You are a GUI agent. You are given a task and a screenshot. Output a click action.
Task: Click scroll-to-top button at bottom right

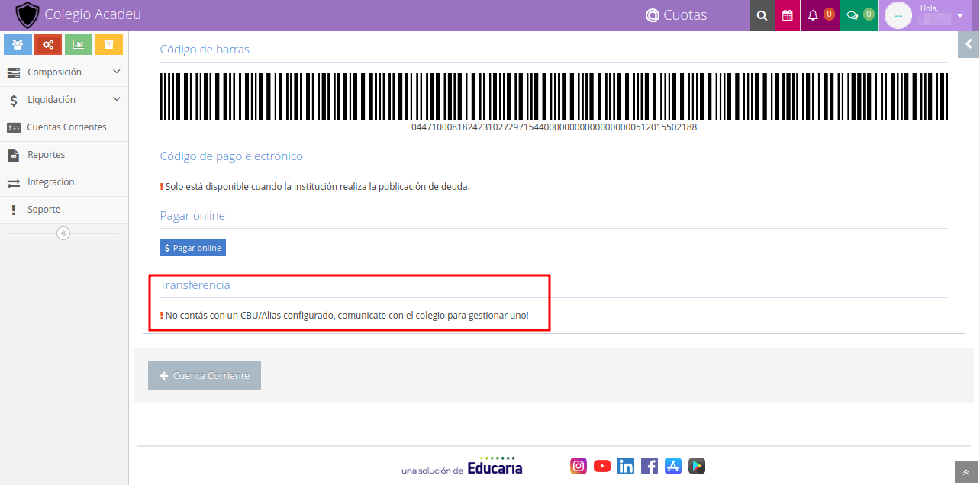[x=966, y=473]
